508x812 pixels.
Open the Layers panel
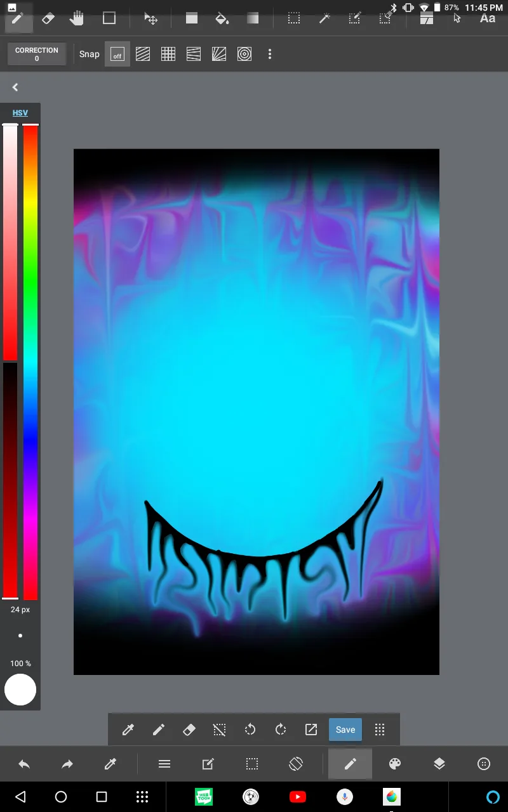coord(439,764)
